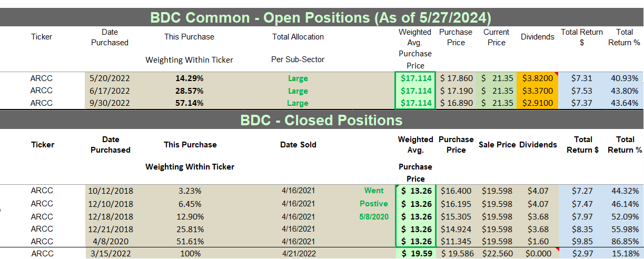Select the green 5/8/2020 note cell

click(373, 216)
